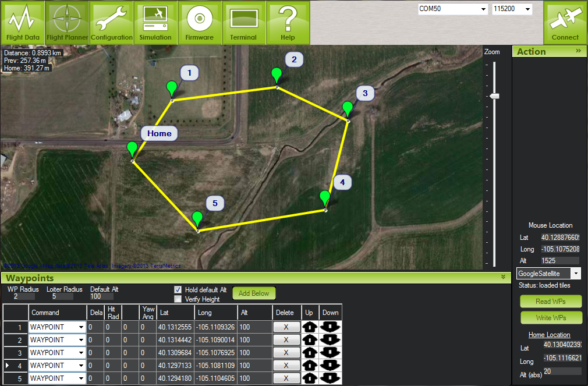Image resolution: width=588 pixels, height=386 pixels.
Task: Click the Alt column header
Action: [254, 313]
